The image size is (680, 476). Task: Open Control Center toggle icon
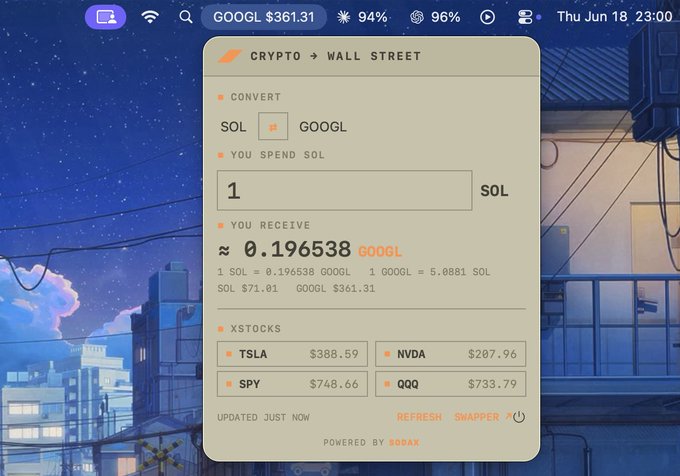click(x=525, y=17)
